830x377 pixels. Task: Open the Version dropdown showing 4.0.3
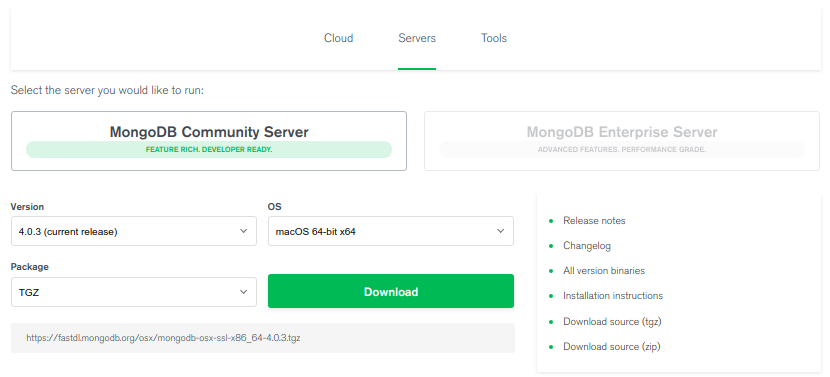(x=134, y=231)
